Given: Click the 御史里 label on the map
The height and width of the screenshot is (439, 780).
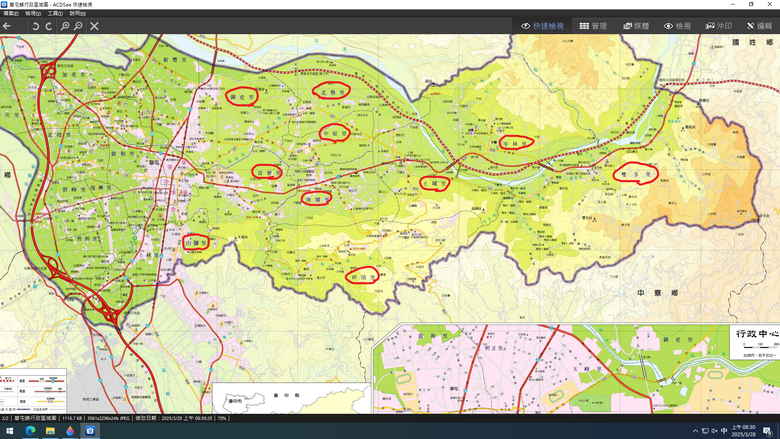Looking at the screenshot, I should coord(242,97).
